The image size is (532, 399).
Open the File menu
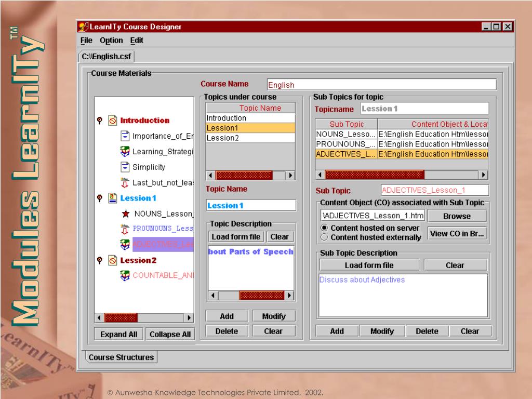pos(86,41)
